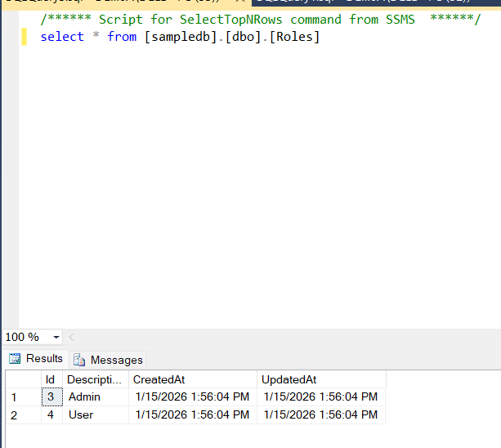Viewport: 501px width, 448px height.
Task: Select the Description column header
Action: coord(95,379)
